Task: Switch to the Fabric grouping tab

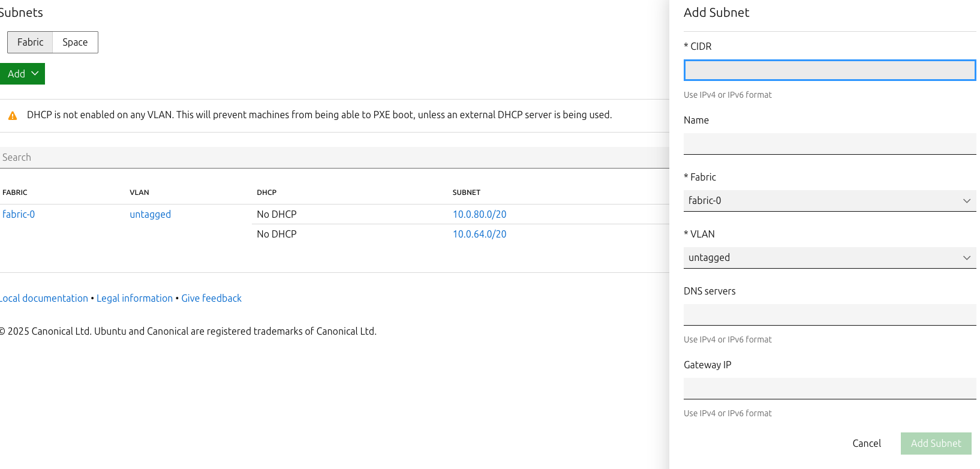Action: tap(31, 43)
